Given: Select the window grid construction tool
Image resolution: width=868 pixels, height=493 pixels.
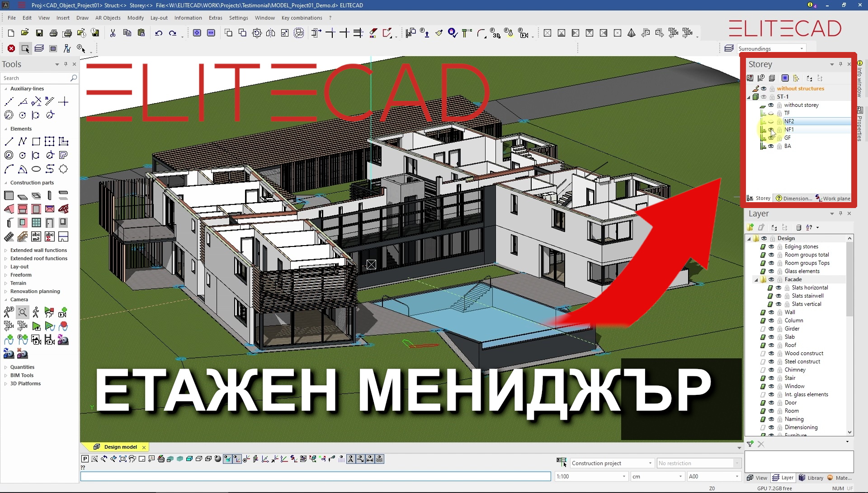Looking at the screenshot, I should (36, 223).
